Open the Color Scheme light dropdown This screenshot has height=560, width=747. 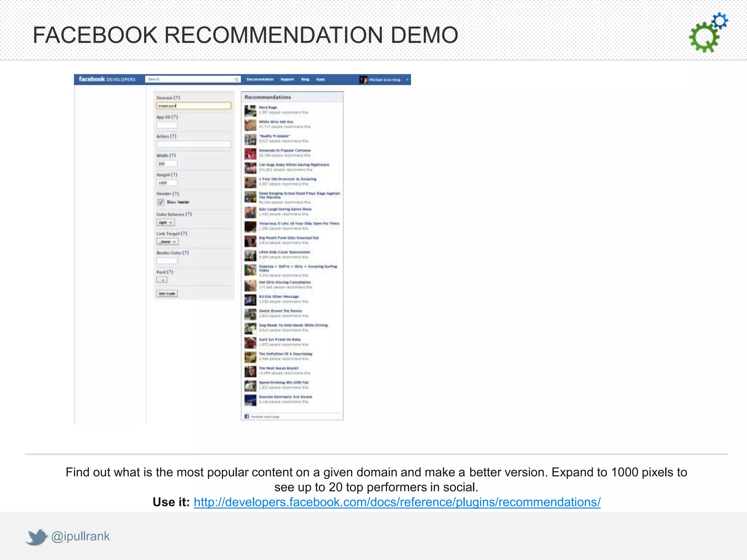(166, 222)
